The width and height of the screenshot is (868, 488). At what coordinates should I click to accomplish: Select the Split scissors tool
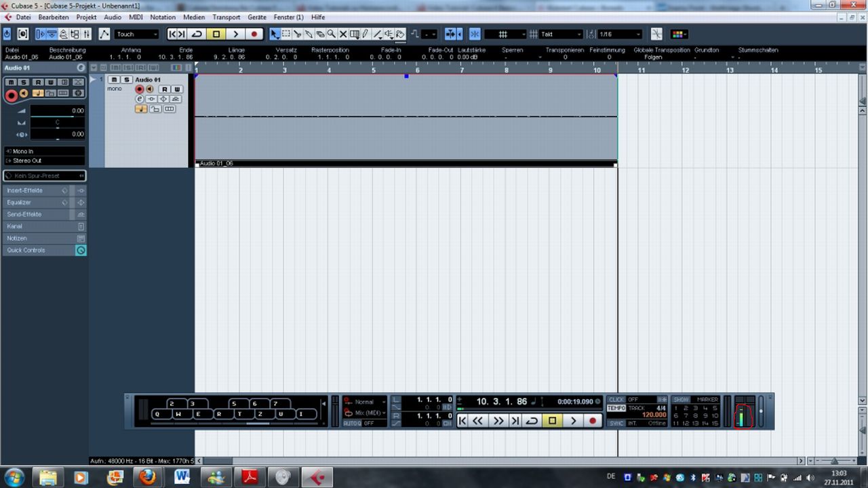pyautogui.click(x=297, y=34)
